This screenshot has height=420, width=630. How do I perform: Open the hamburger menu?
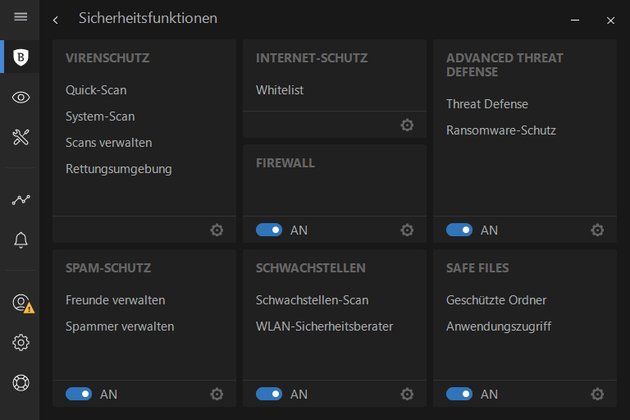(20, 17)
